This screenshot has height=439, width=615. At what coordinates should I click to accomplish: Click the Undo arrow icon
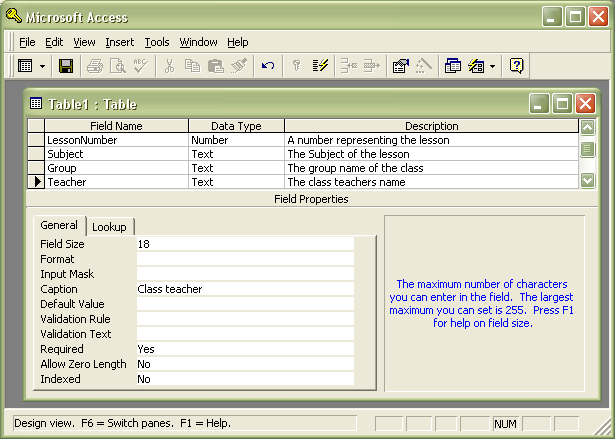pos(268,66)
